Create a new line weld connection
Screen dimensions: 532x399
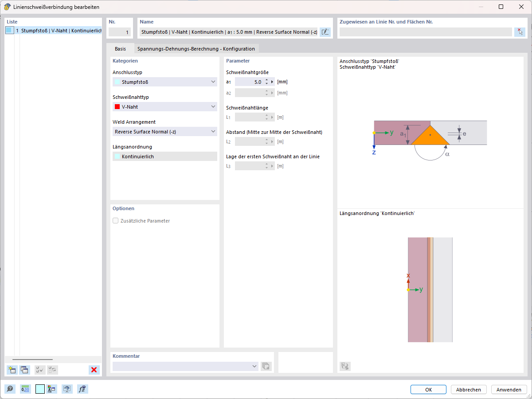point(12,370)
